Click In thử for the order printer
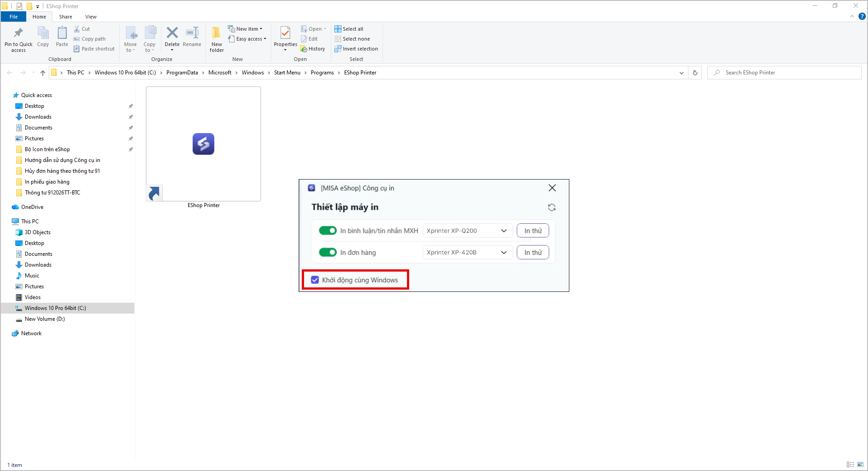Viewport: 868px width, 471px height. [533, 252]
